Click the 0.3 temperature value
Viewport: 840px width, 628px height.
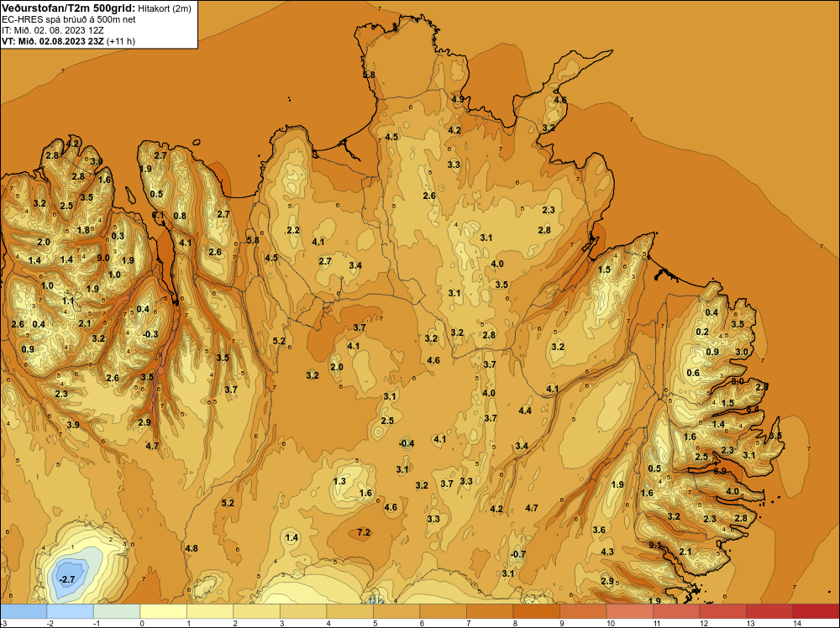pyautogui.click(x=118, y=236)
